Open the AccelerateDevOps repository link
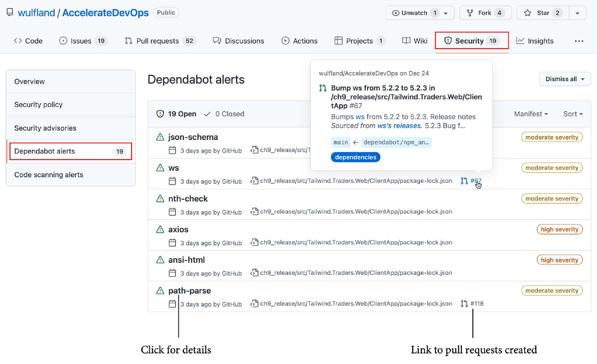The width and height of the screenshot is (597, 364). pos(105,13)
